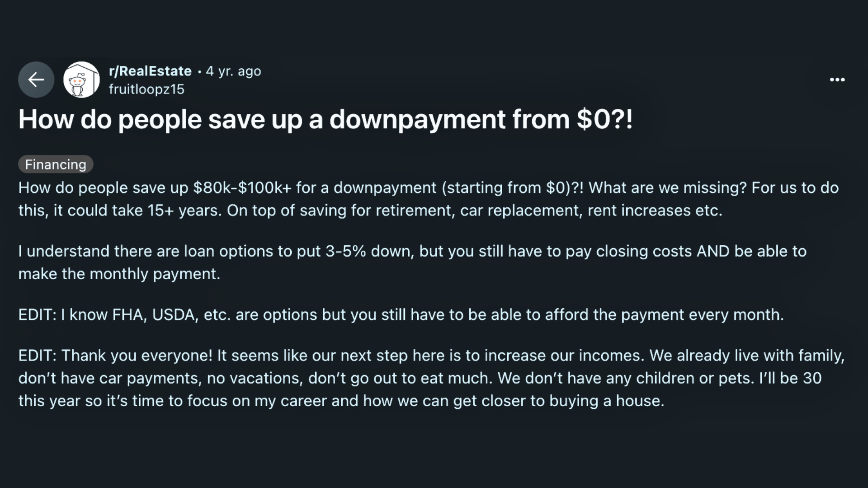Image resolution: width=868 pixels, height=488 pixels.
Task: Click the back arrow button
Action: (36, 80)
